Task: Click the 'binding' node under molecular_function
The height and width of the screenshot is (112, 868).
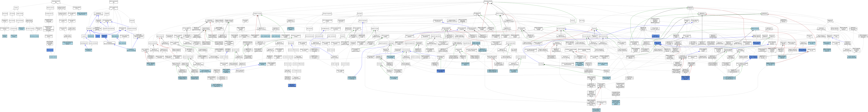Action: tap(16, 8)
